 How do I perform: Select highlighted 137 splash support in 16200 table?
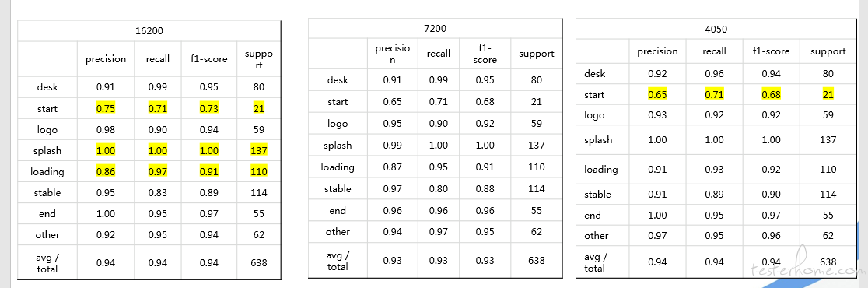pyautogui.click(x=258, y=151)
